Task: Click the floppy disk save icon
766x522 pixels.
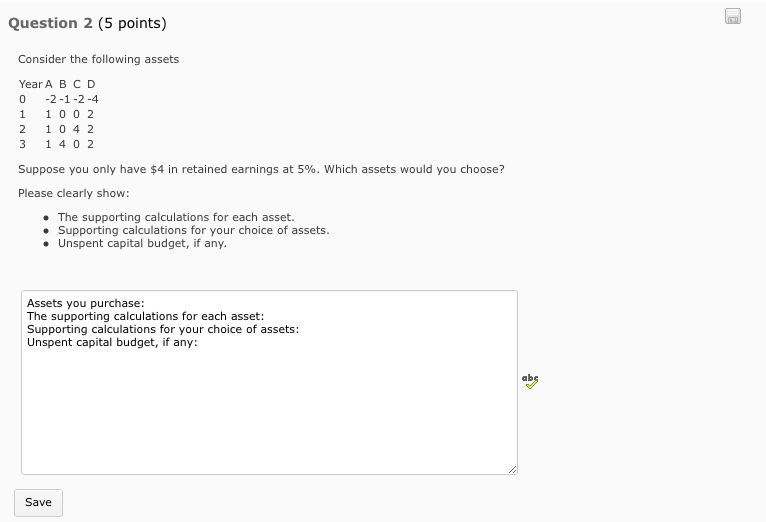Action: coord(732,16)
